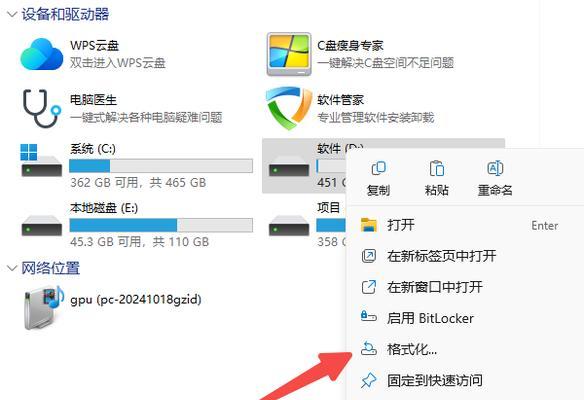Click the 粘贴 paste icon
584x400 pixels.
(437, 169)
